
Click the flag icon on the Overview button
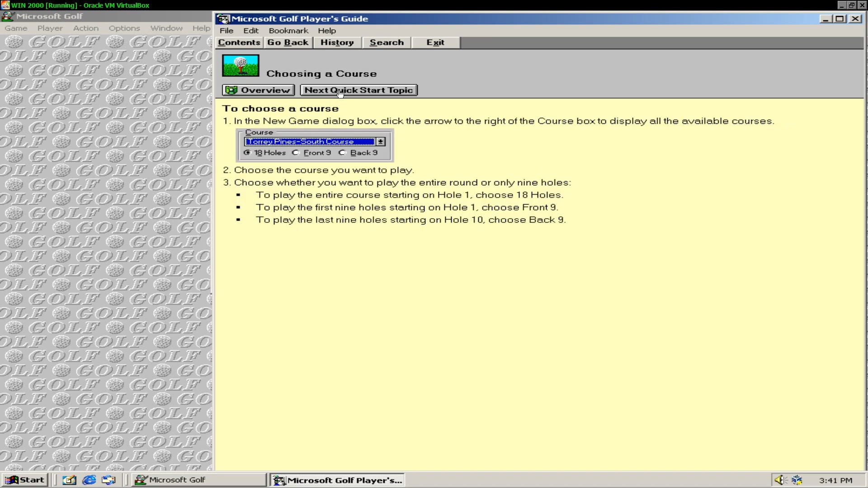(232, 90)
